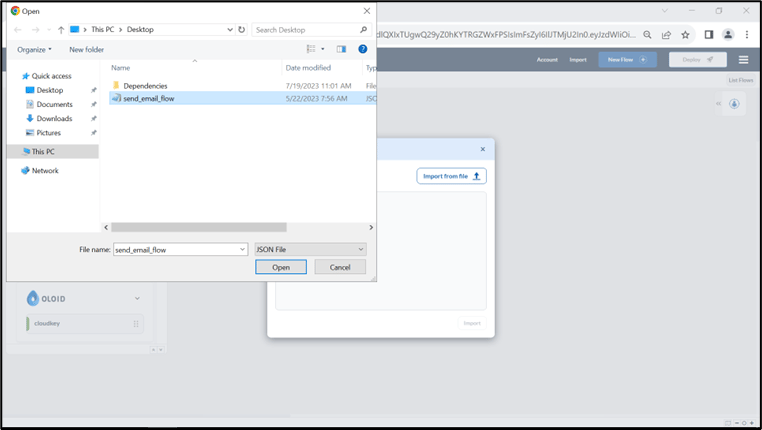
Task: Cancel the Open dialog
Action: 340,267
